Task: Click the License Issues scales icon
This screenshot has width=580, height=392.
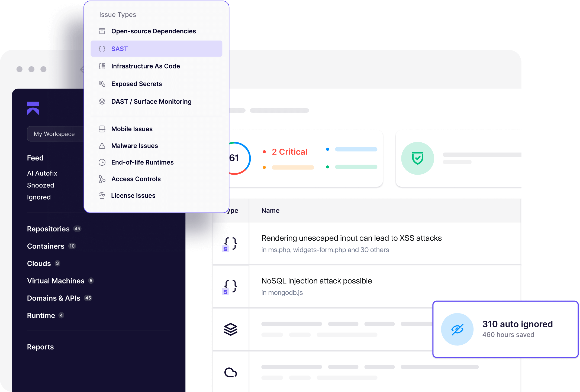Action: pyautogui.click(x=102, y=195)
